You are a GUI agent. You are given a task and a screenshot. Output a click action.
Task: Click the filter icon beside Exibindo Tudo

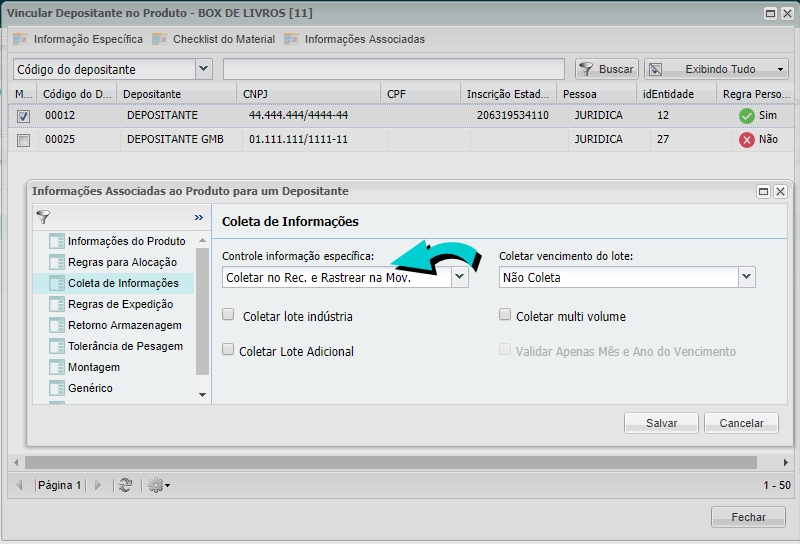coord(656,69)
